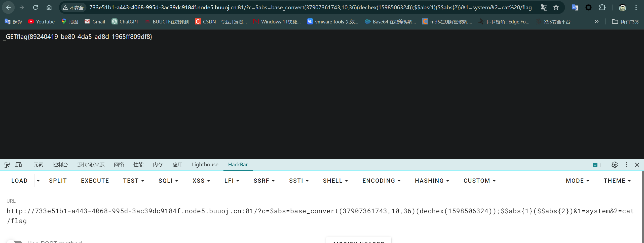Open the Base64 在线编码 bookmark
Image resolution: width=644 pixels, height=243 pixels.
point(390,22)
